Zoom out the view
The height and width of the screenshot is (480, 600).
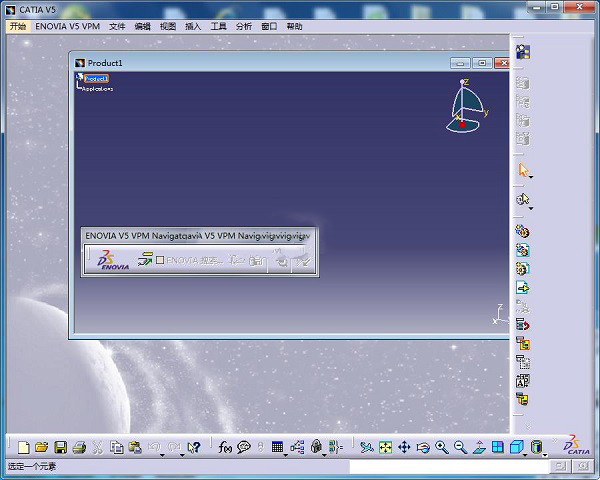[x=460, y=447]
